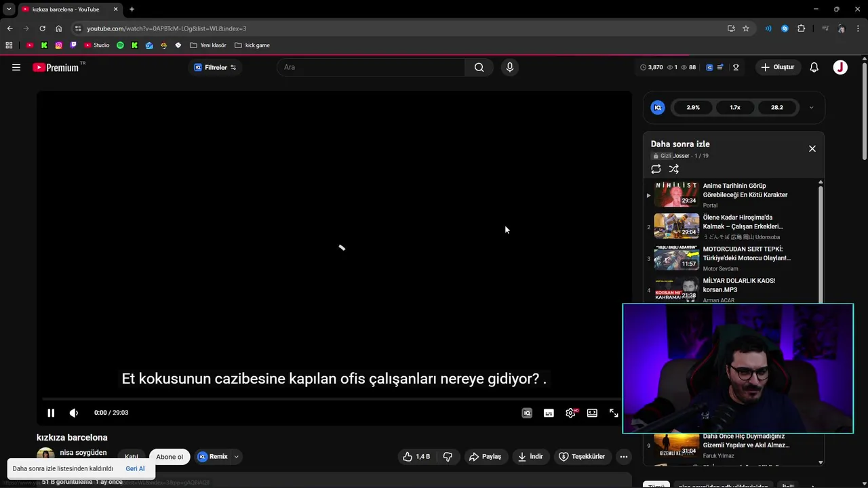Open Shazam extension icon

(785, 28)
